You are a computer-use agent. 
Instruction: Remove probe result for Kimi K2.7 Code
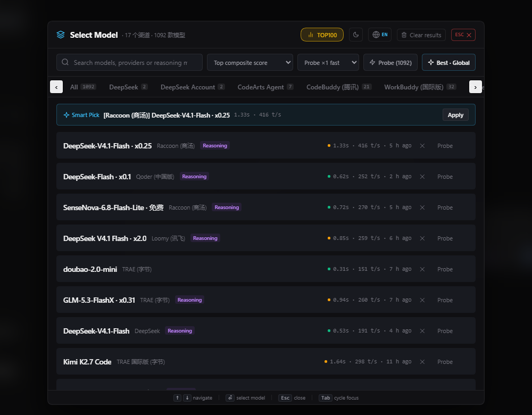coord(422,362)
